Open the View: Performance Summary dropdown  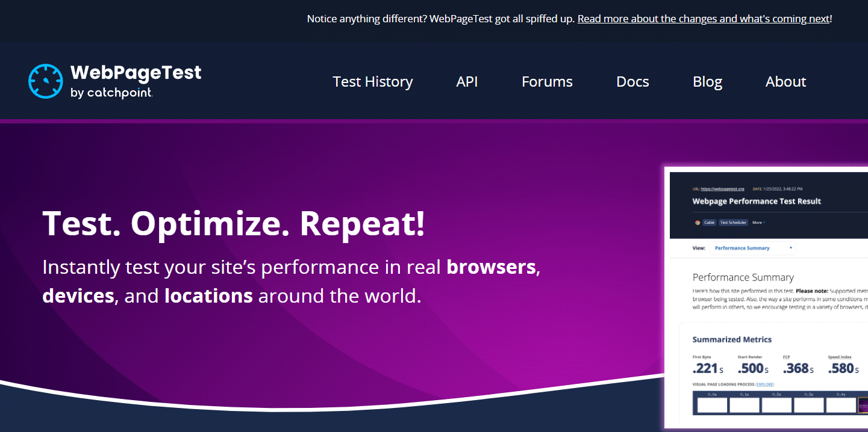[x=753, y=248]
